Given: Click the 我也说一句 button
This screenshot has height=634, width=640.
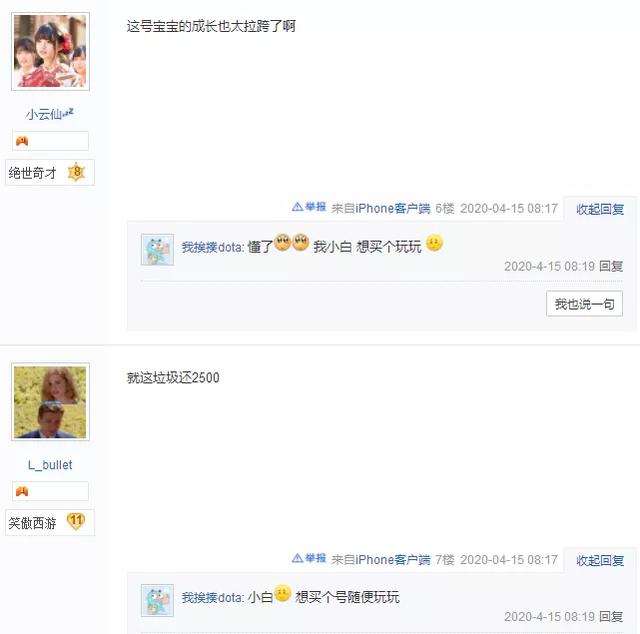Looking at the screenshot, I should (584, 304).
